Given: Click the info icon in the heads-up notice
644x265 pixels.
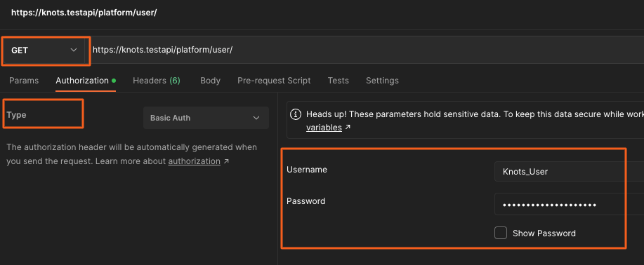Looking at the screenshot, I should pyautogui.click(x=295, y=114).
